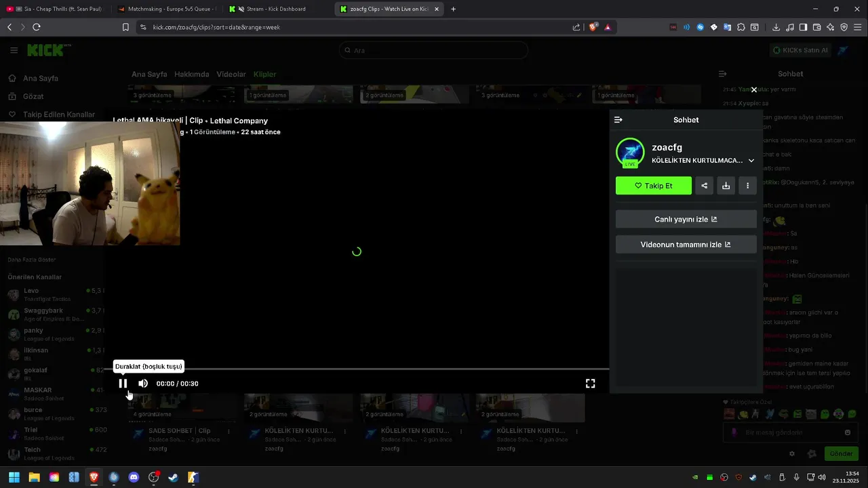Share the clip using the share icon
The height and width of the screenshot is (488, 868).
click(704, 186)
